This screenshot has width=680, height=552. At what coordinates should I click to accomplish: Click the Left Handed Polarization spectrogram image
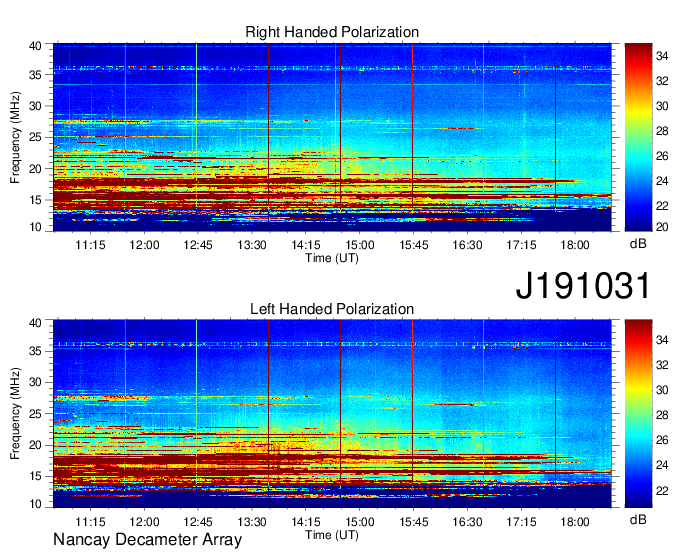[x=332, y=414]
